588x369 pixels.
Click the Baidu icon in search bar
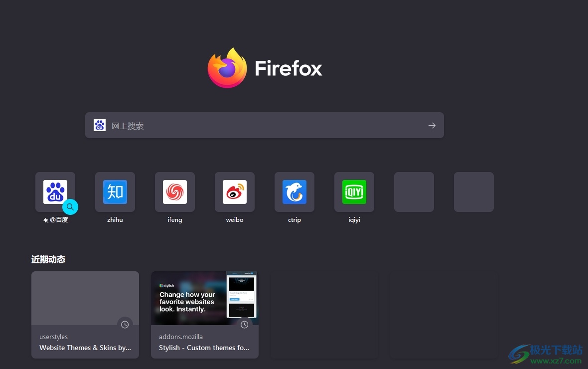[x=99, y=125]
